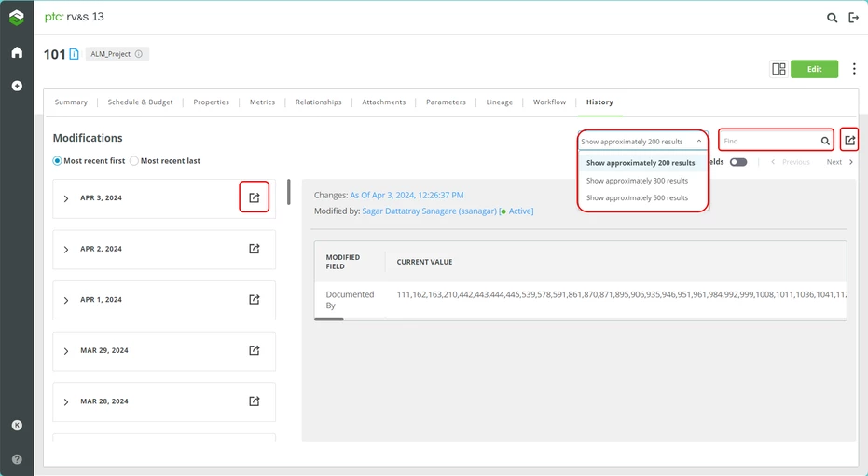This screenshot has height=476, width=868.
Task: Click the search icon in Find field
Action: (825, 141)
